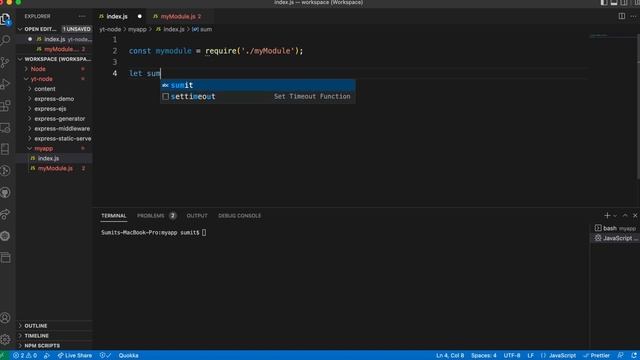Open the Accounts menu icon
The height and width of the screenshot is (360, 640).
click(x=5, y=318)
